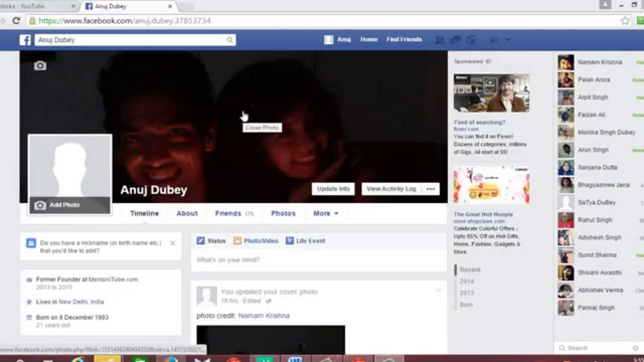The image size is (644, 362).
Task: Open chat with Sumit Sharma
Action: point(600,255)
